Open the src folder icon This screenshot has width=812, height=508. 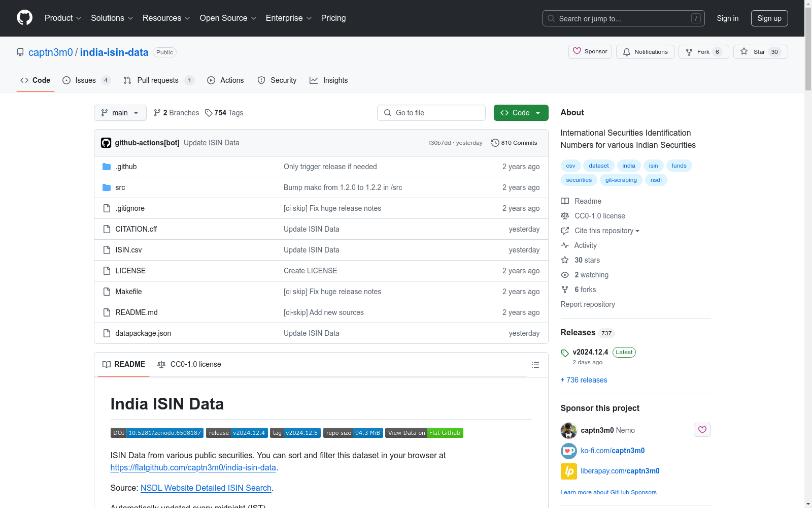pos(107,187)
